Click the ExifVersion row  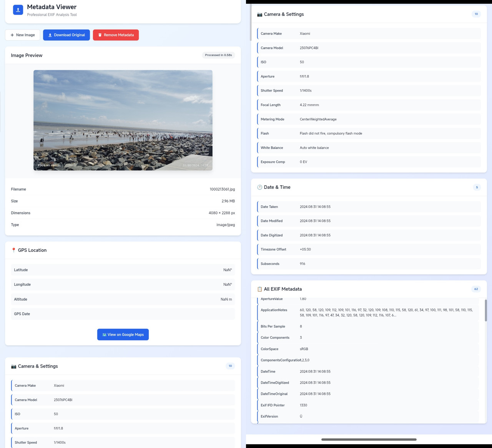(x=368, y=416)
